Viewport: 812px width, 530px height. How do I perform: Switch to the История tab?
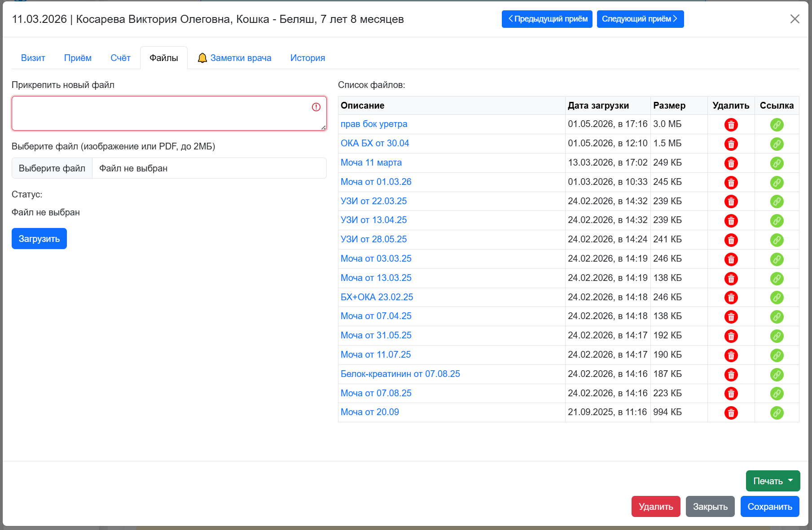tap(307, 58)
